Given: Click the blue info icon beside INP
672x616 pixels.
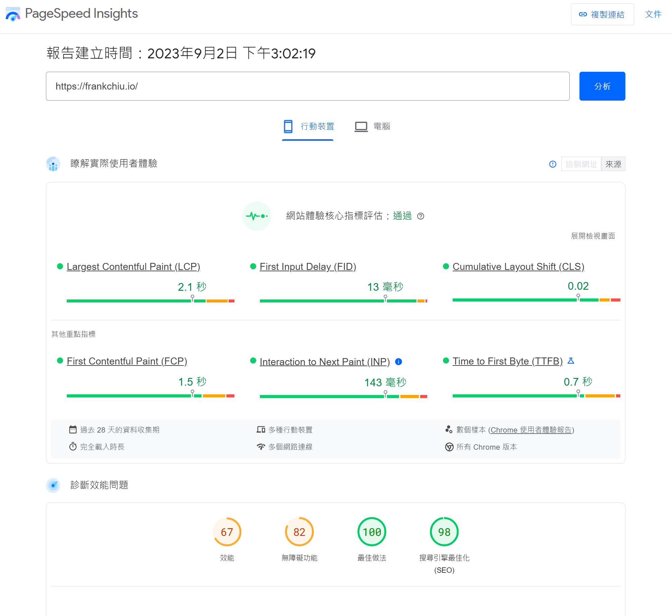Looking at the screenshot, I should [x=398, y=361].
